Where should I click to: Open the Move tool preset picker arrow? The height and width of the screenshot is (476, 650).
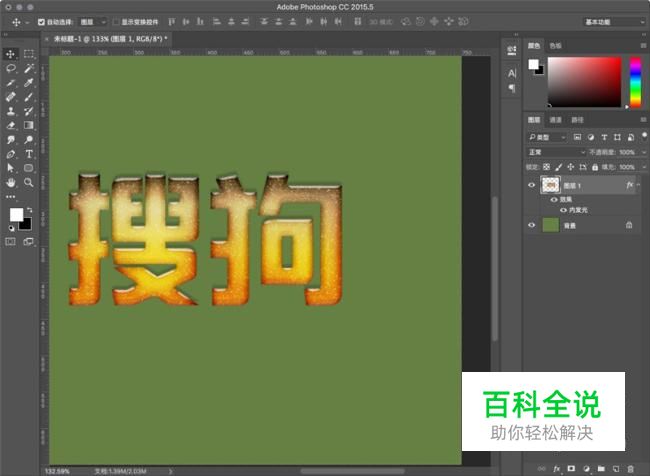pos(27,22)
